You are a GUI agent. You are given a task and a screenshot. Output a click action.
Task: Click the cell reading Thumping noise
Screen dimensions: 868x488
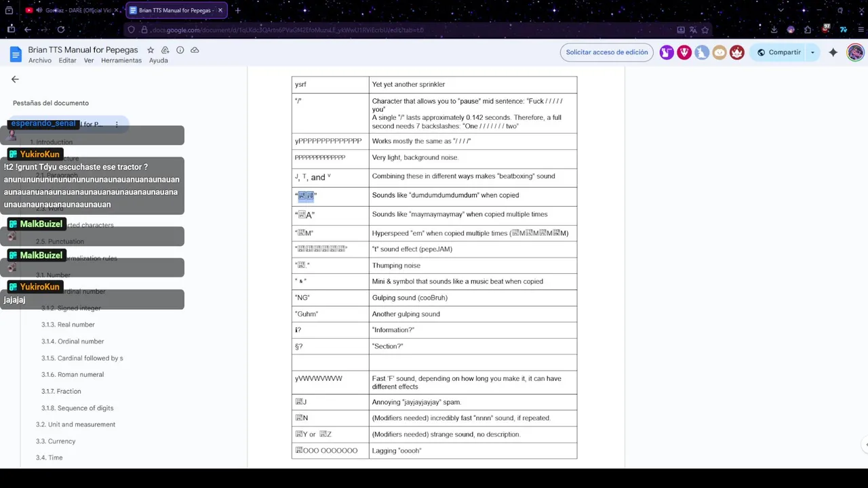coord(473,266)
